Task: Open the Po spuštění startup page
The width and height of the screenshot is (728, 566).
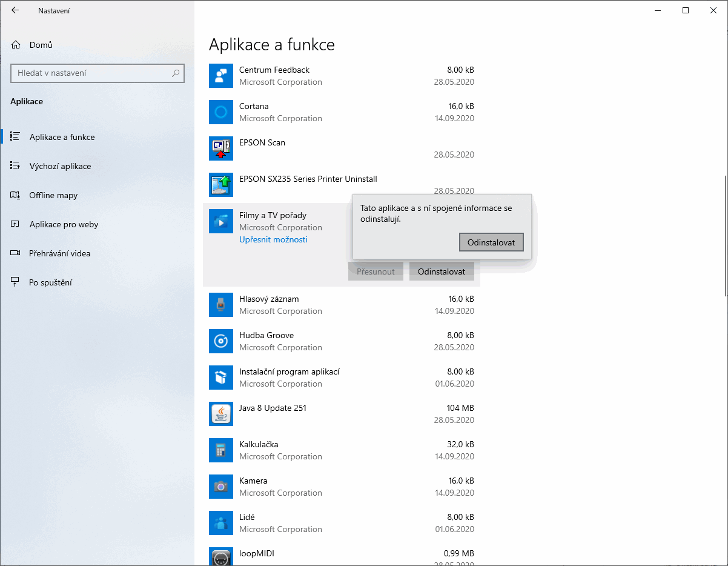Action: point(97,282)
